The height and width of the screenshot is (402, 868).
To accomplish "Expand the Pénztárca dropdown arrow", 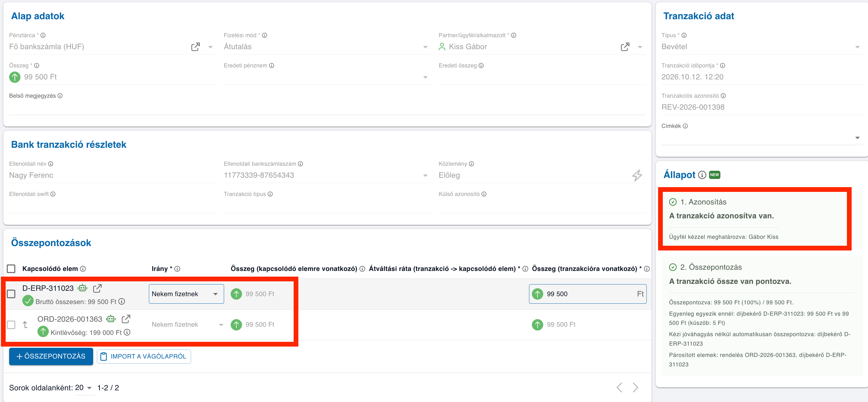I will click(210, 47).
